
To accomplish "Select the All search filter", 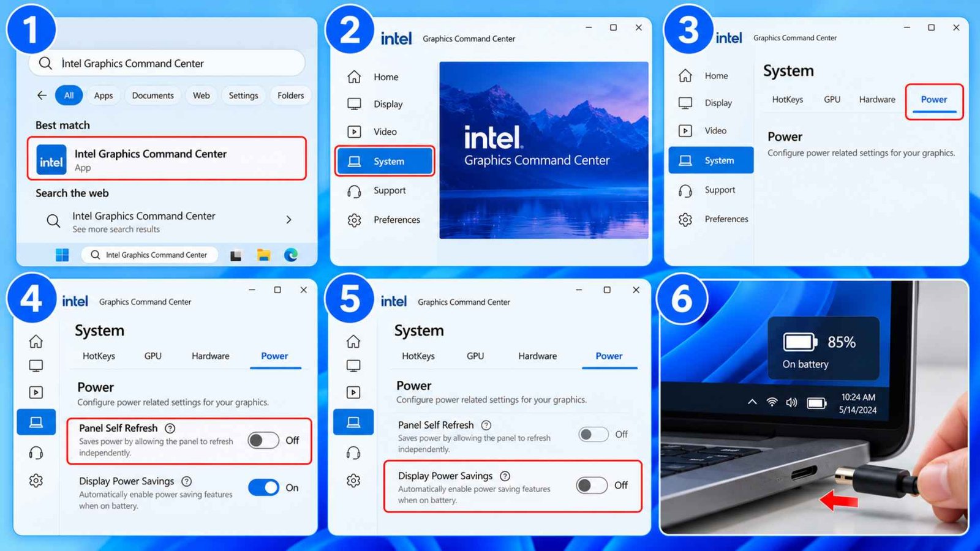I will point(69,96).
